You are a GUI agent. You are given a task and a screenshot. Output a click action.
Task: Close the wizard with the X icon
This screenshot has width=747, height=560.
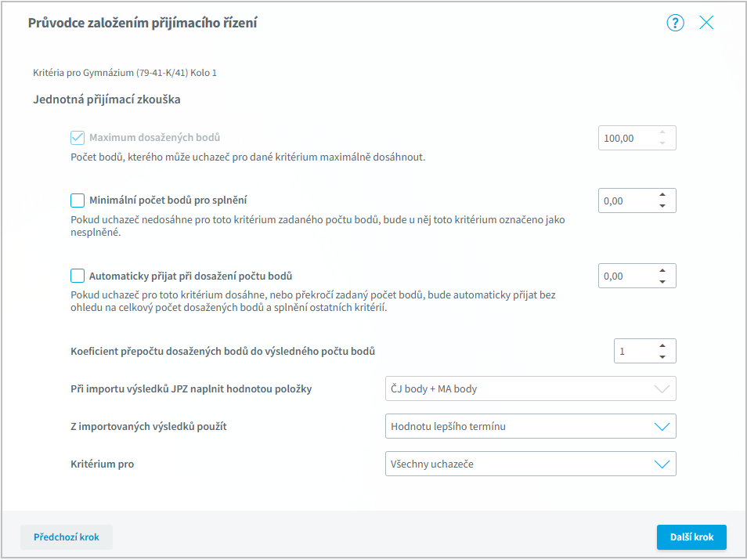pyautogui.click(x=706, y=23)
